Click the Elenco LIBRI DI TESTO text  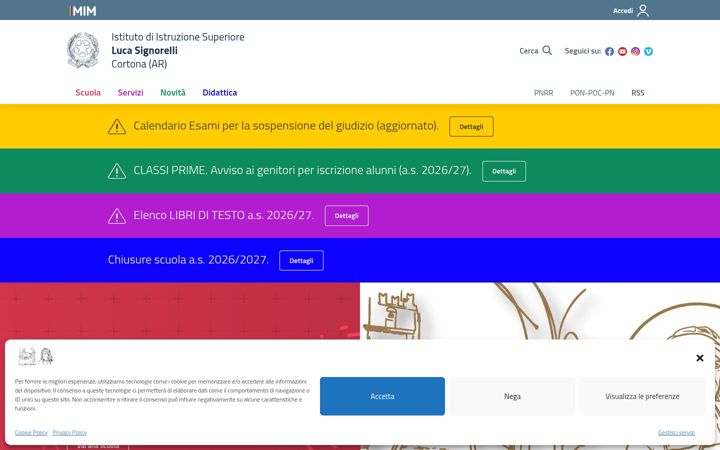pos(224,215)
